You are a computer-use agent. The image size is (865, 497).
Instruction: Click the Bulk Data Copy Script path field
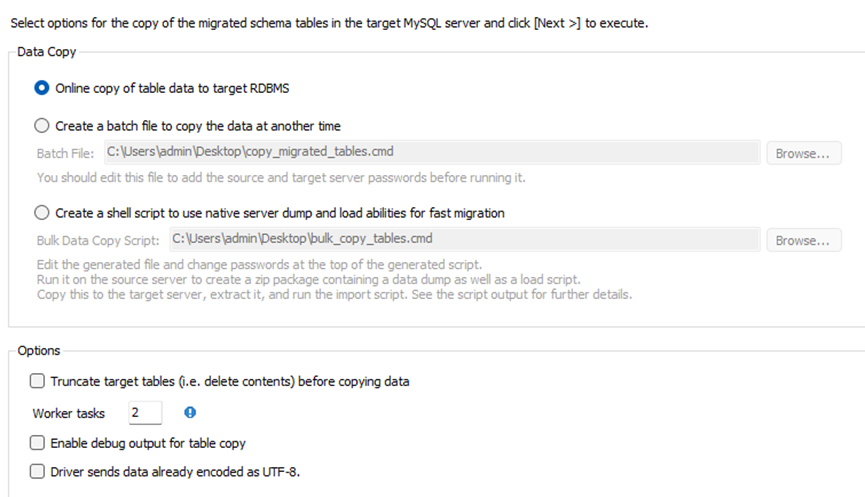point(460,239)
